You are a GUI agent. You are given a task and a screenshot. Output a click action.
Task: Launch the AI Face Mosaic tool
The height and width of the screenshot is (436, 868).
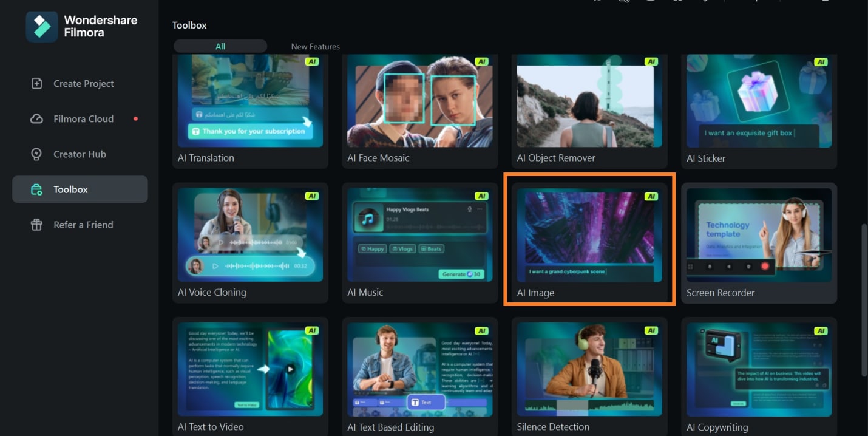pyautogui.click(x=420, y=111)
